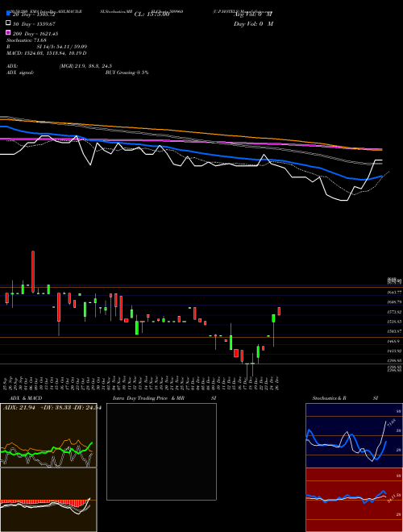Click the tall red candlestick on the chart
The image size is (403, 532).
coord(33,272)
